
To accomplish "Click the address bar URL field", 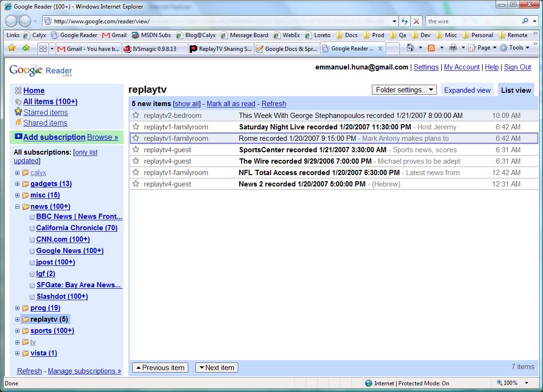I will click(221, 21).
